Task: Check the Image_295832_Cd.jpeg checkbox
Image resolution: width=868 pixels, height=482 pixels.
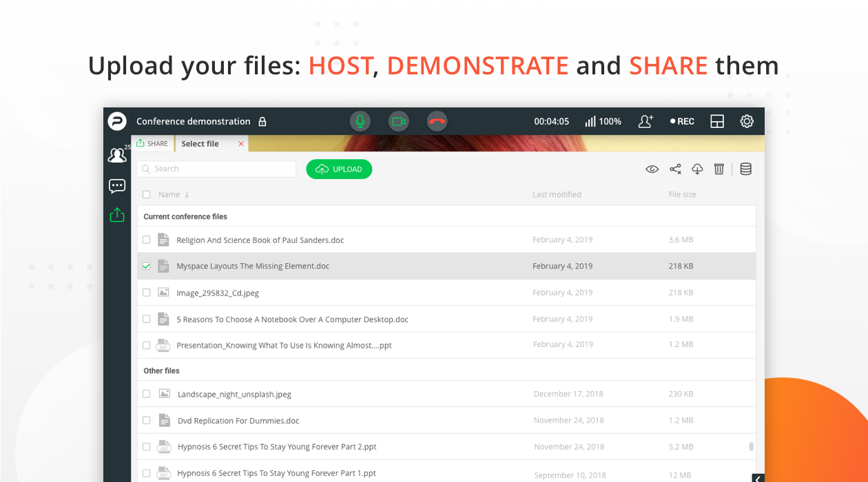Action: pos(146,293)
